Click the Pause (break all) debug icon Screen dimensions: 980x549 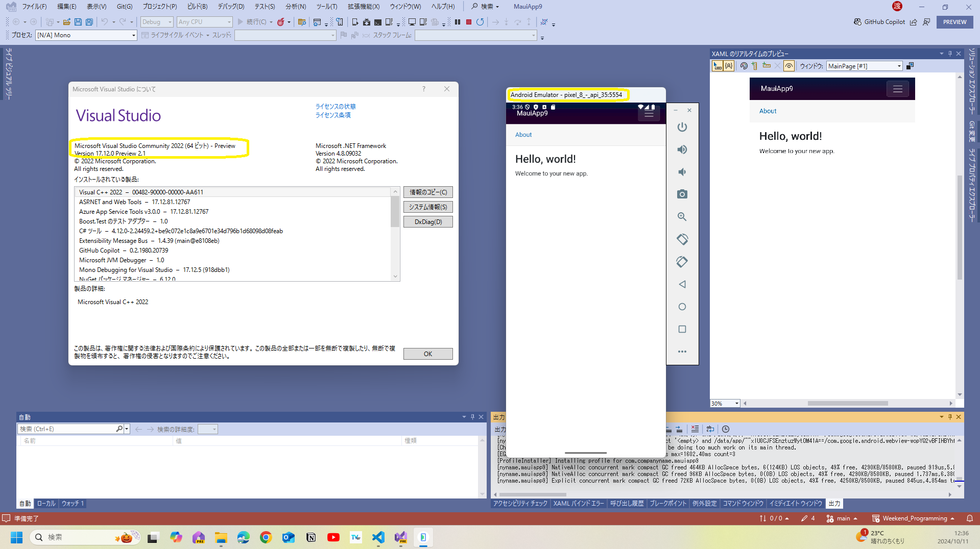(458, 22)
